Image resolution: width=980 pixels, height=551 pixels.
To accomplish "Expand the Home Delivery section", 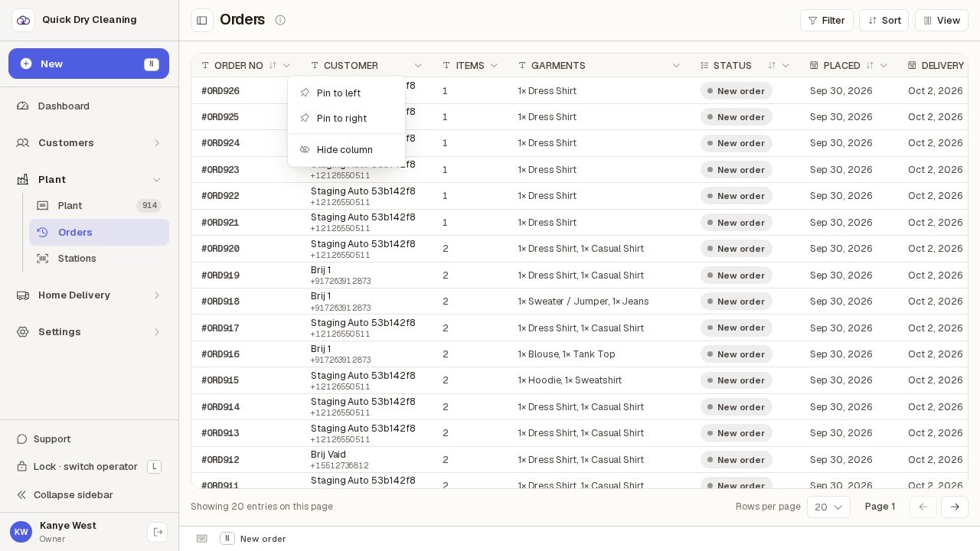I will (89, 295).
